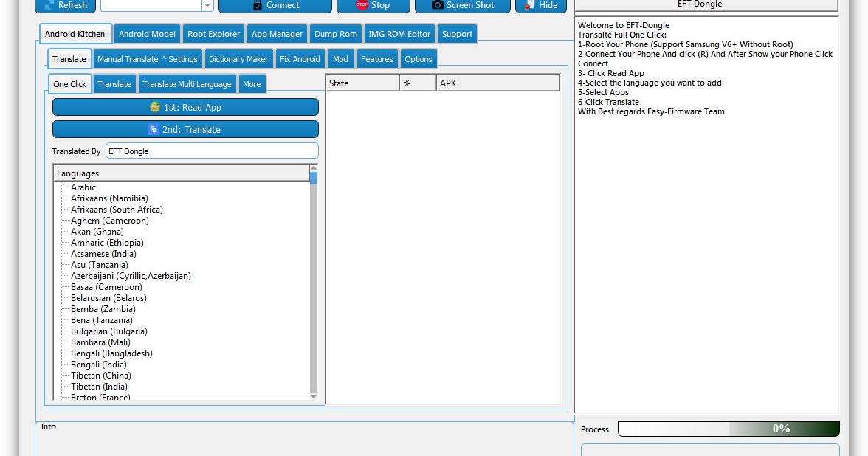
Task: Click the Connect button
Action: pos(275,6)
